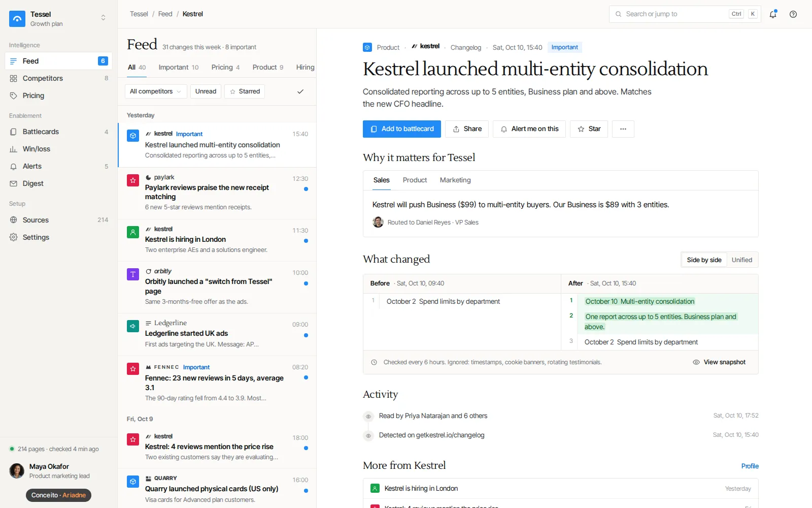Click Maya Okafor profile avatar
The height and width of the screenshot is (508, 812).
[17, 471]
